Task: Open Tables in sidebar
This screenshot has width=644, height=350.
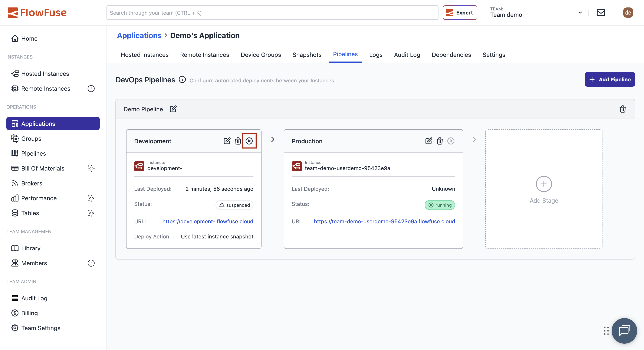Action: point(53,213)
